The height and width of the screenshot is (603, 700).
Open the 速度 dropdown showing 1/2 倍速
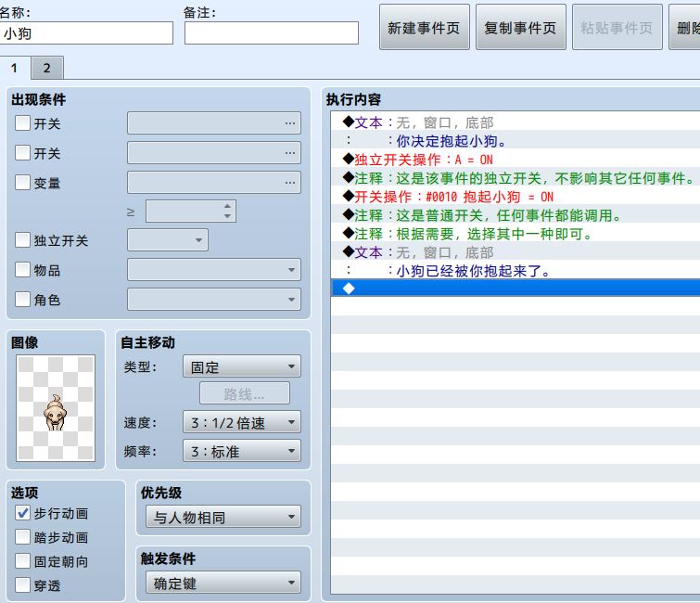tap(241, 422)
